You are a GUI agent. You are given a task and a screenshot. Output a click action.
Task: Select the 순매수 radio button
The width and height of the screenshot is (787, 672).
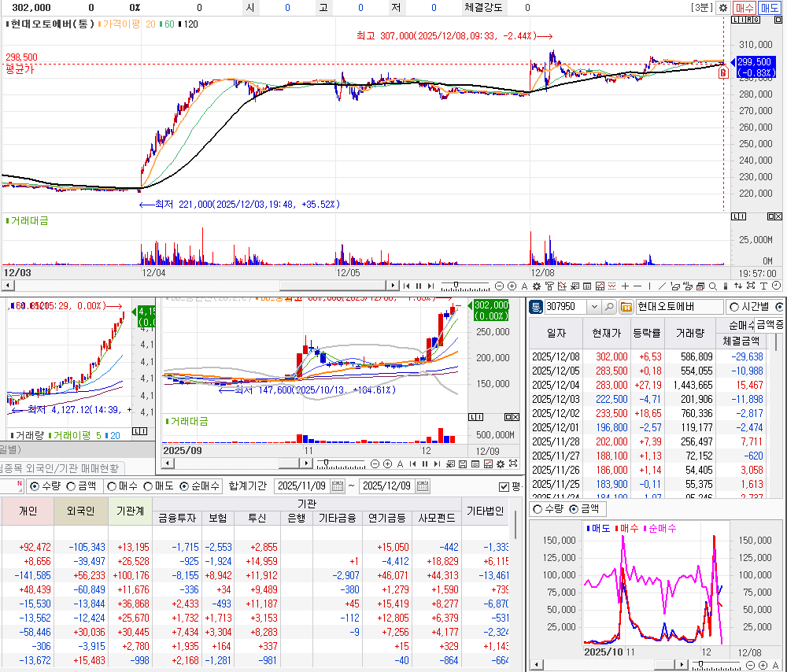184,486
